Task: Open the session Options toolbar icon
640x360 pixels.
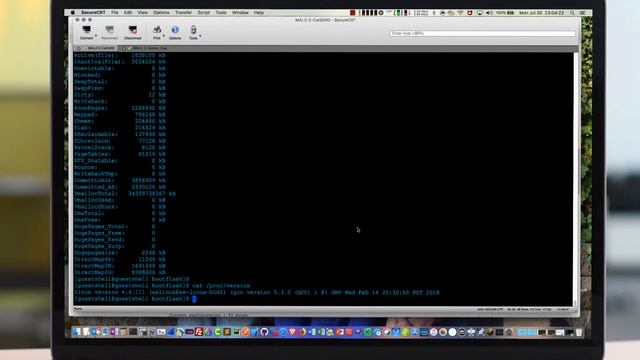Action: pyautogui.click(x=175, y=32)
